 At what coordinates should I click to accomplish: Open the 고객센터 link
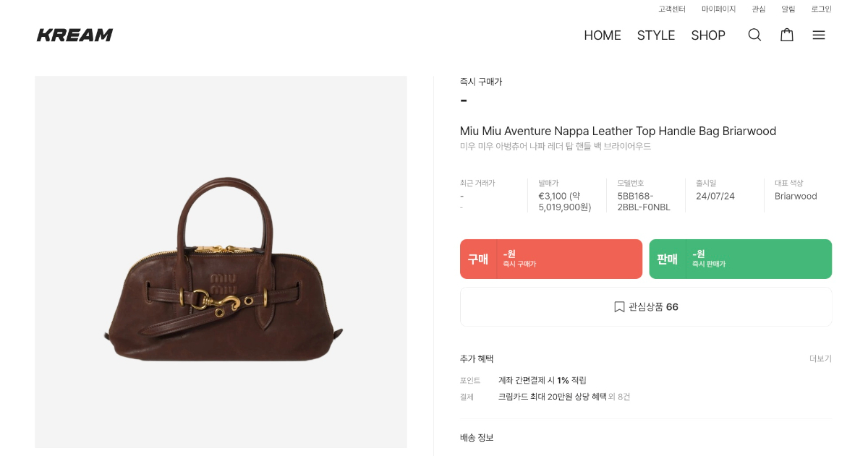coord(672,9)
